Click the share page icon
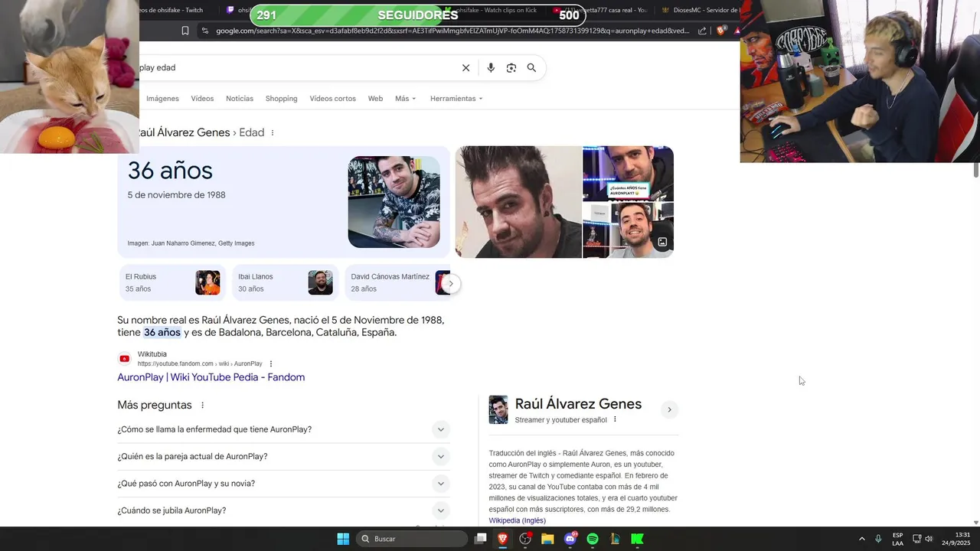 (x=702, y=31)
